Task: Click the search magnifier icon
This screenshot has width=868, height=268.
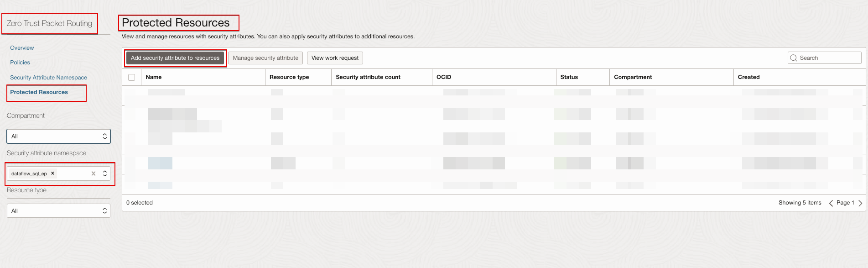Action: pos(794,58)
